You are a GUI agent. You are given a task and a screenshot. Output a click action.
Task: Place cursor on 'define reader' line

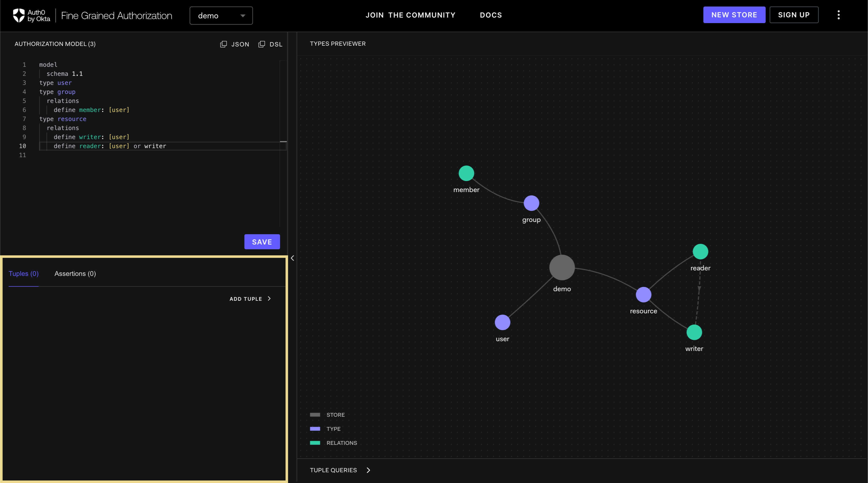pos(110,146)
